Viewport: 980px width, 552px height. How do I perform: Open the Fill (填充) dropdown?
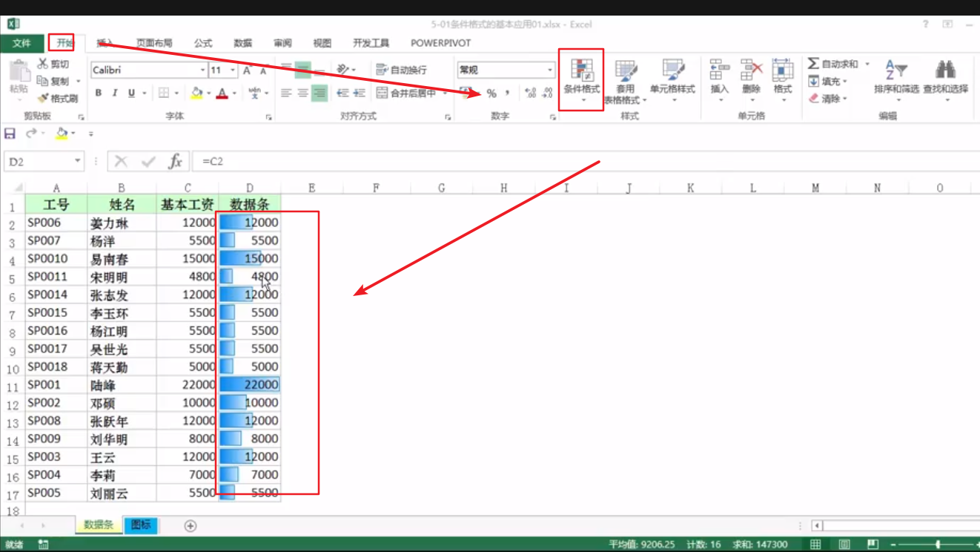[x=827, y=82]
